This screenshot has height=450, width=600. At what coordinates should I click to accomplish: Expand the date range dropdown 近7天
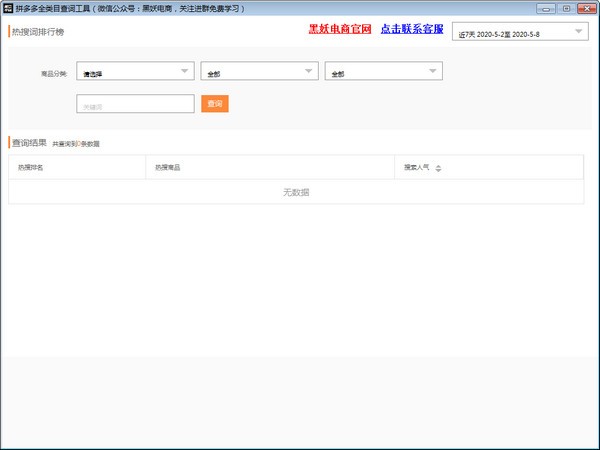520,33
